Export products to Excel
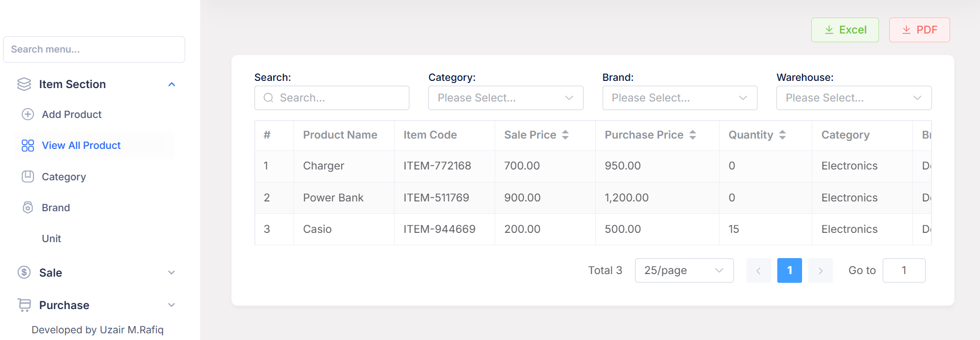 click(845, 30)
